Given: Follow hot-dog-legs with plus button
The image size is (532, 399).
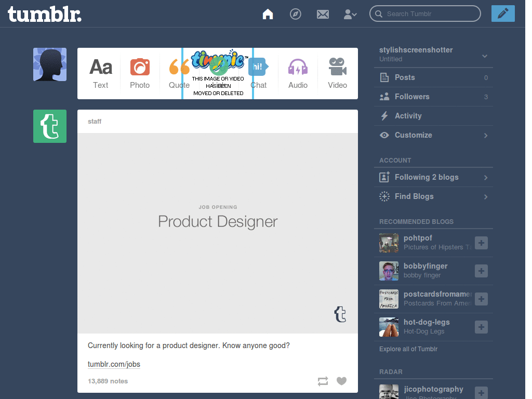Looking at the screenshot, I should point(481,327).
